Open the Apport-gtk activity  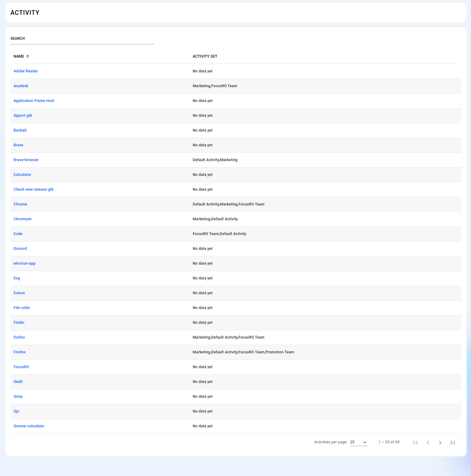(x=23, y=116)
